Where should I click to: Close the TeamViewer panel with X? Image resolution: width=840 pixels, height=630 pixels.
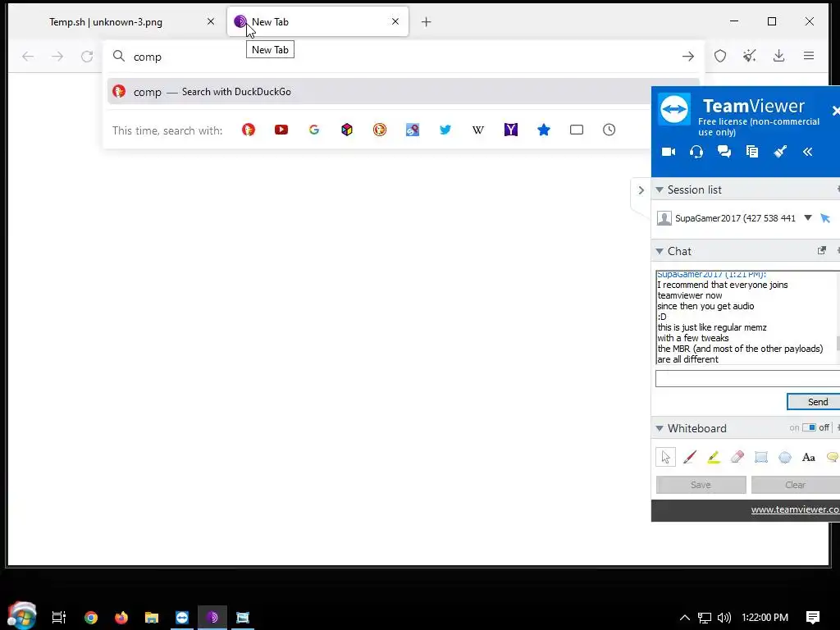click(x=835, y=111)
